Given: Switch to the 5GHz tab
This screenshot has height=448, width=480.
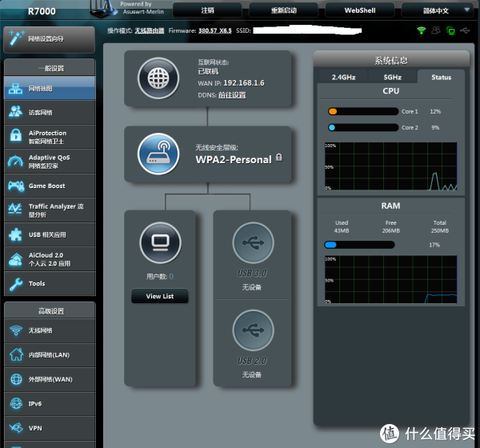Looking at the screenshot, I should click(393, 77).
